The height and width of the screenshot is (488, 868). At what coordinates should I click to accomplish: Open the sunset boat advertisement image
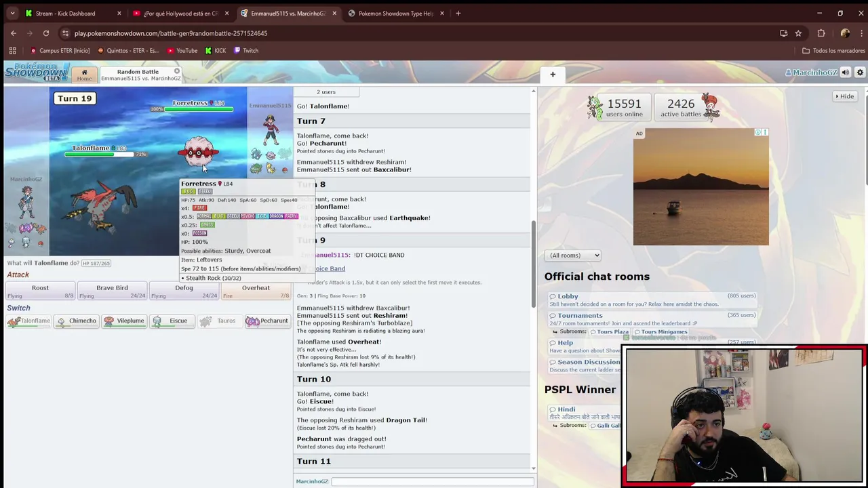click(701, 187)
